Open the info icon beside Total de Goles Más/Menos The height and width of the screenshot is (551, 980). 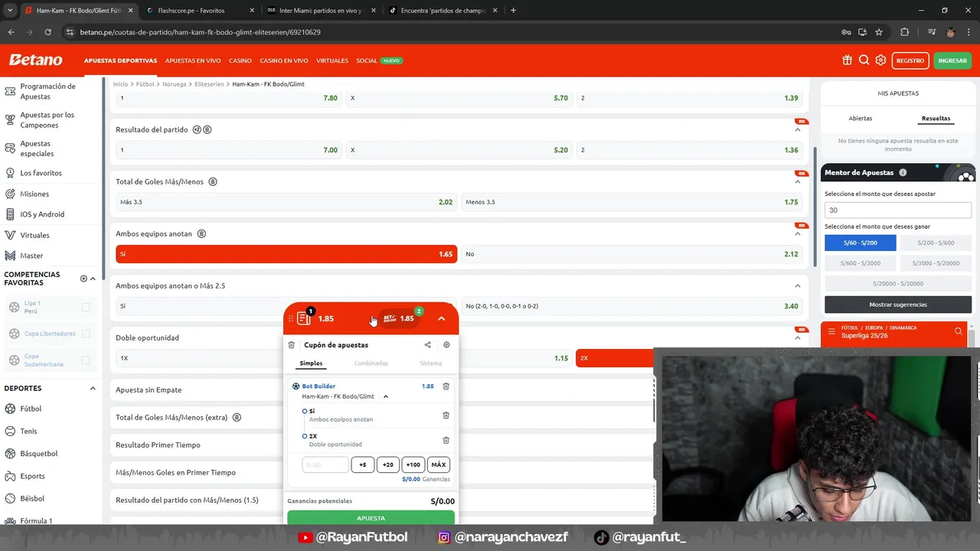coord(213,182)
